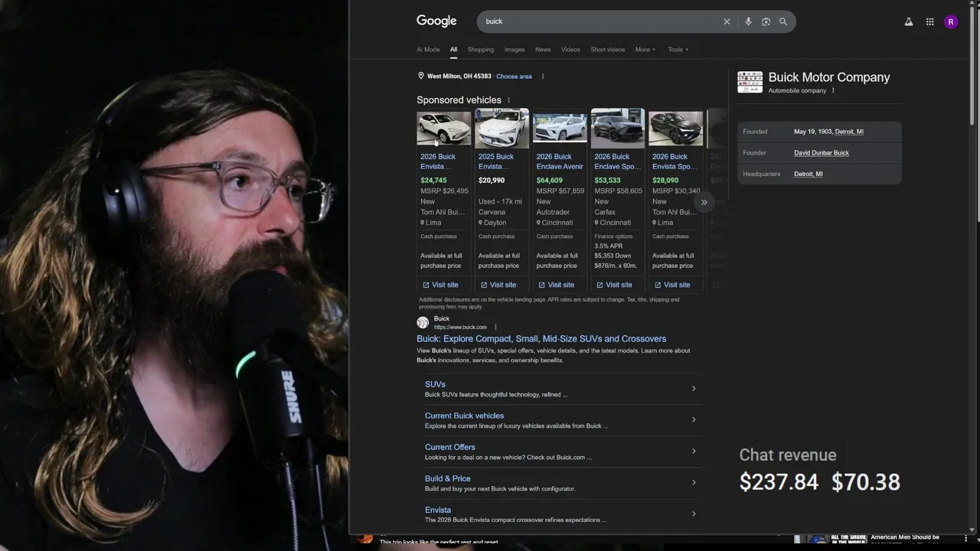Open the account avatar R
This screenshot has height=551, width=980.
[951, 22]
